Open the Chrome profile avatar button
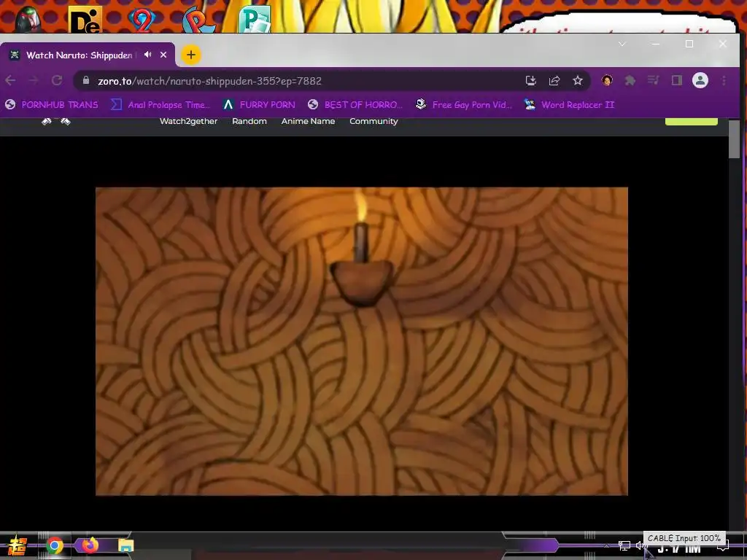The image size is (747, 560). (700, 80)
